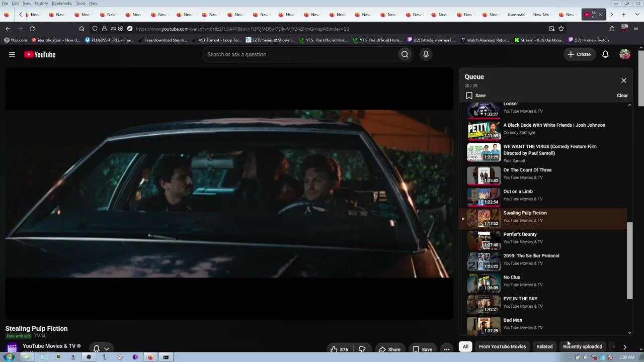This screenshot has height=362, width=644.
Task: Open the PLUGINS 4 FREE bookmark
Action: click(x=109, y=40)
